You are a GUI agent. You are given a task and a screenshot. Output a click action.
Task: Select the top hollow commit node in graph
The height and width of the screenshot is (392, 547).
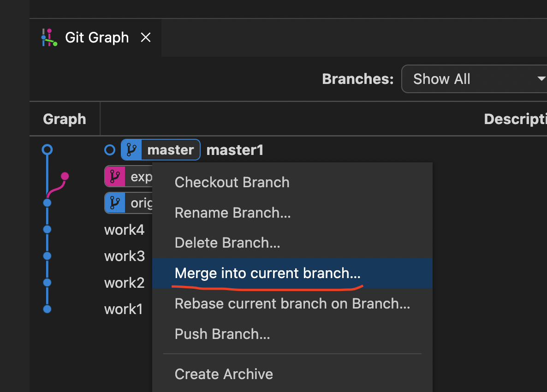coord(47,149)
